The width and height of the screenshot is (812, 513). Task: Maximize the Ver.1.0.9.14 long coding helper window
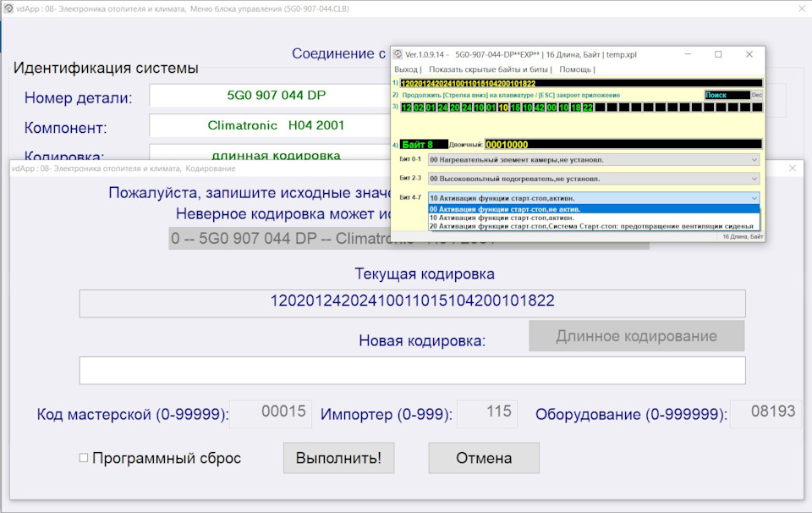(x=718, y=54)
